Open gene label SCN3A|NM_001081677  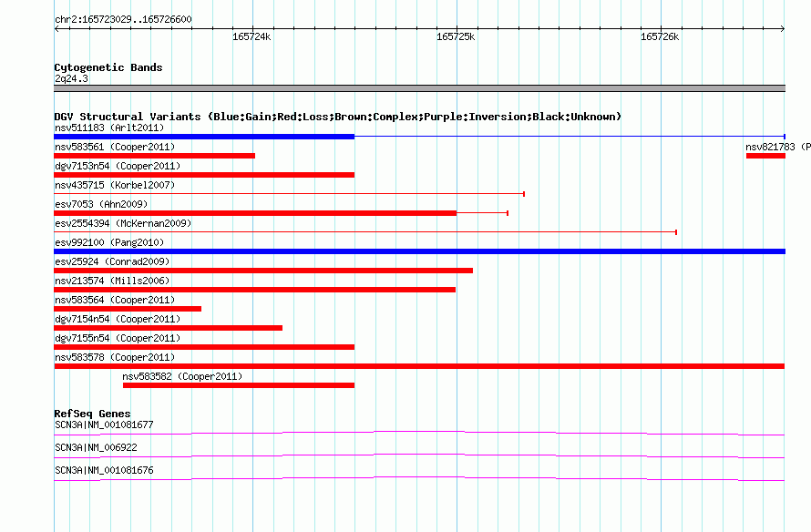104,425
